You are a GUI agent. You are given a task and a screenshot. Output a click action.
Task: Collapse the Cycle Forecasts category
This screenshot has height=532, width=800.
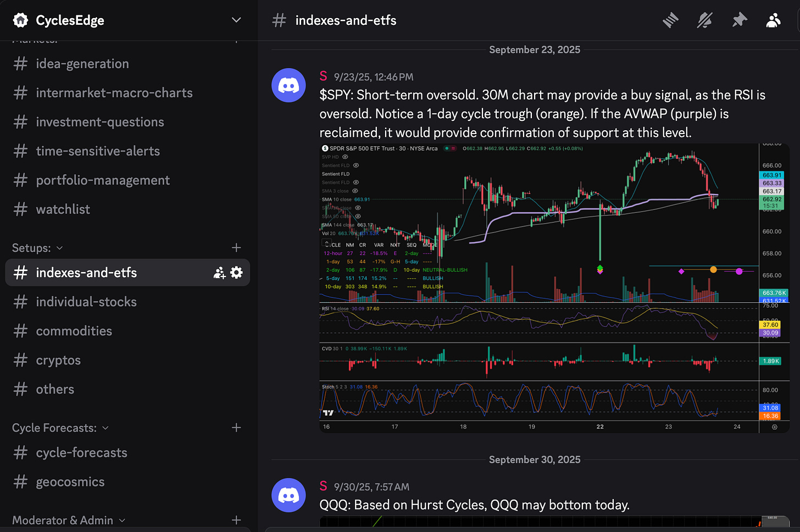(x=60, y=428)
